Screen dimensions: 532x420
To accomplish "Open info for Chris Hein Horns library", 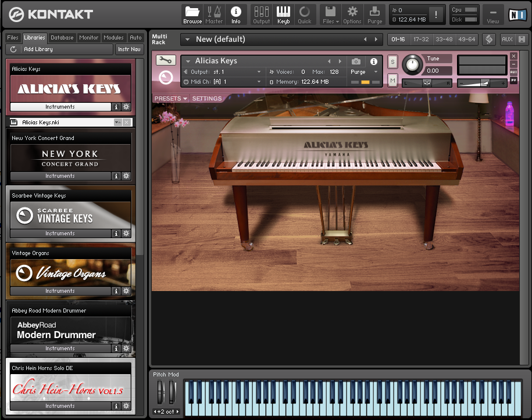I will [x=116, y=405].
